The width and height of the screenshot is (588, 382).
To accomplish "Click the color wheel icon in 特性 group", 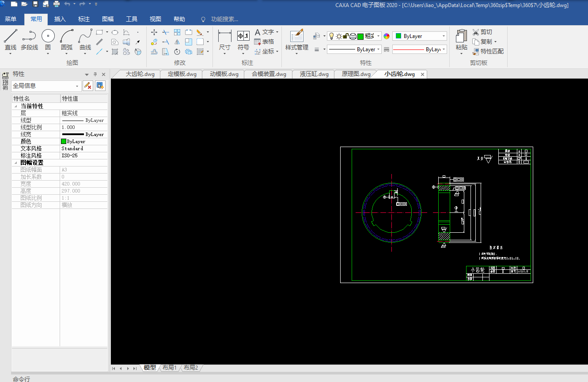I will coord(387,36).
